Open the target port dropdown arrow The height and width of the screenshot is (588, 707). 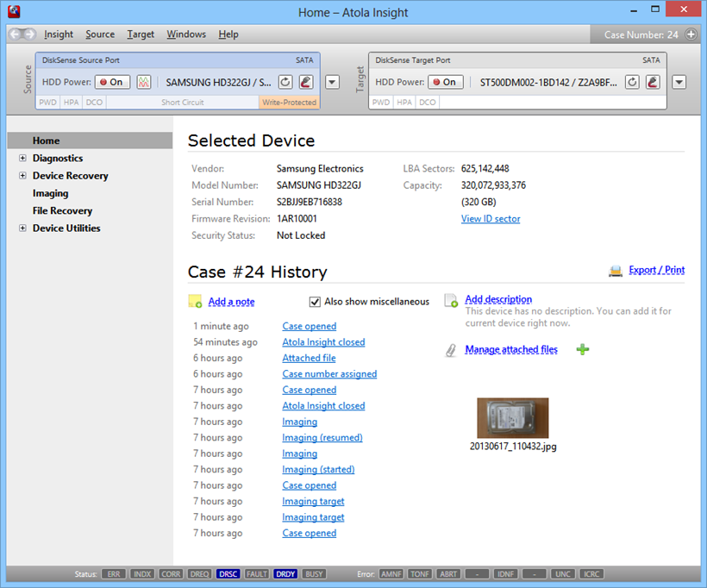[x=679, y=82]
